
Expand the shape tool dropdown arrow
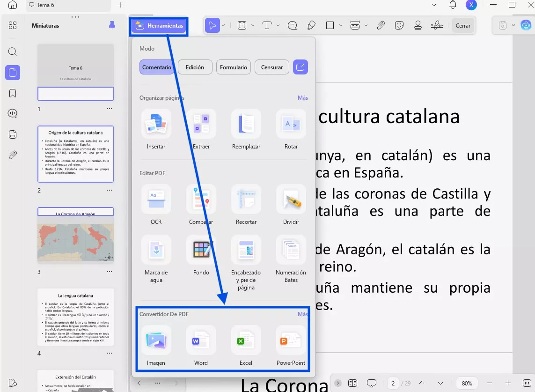point(341,25)
